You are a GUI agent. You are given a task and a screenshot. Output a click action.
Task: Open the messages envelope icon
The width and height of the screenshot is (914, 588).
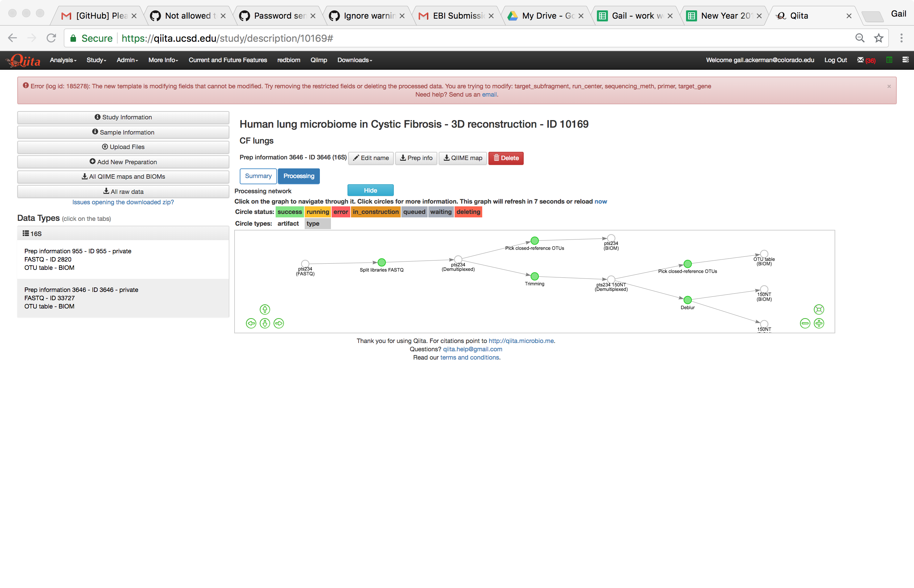click(x=860, y=60)
